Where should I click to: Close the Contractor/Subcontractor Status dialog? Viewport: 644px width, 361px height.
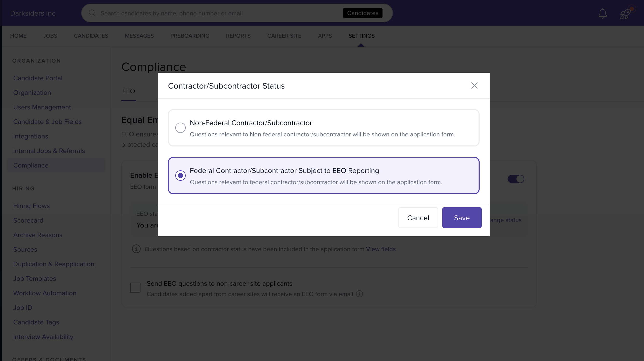pos(474,85)
